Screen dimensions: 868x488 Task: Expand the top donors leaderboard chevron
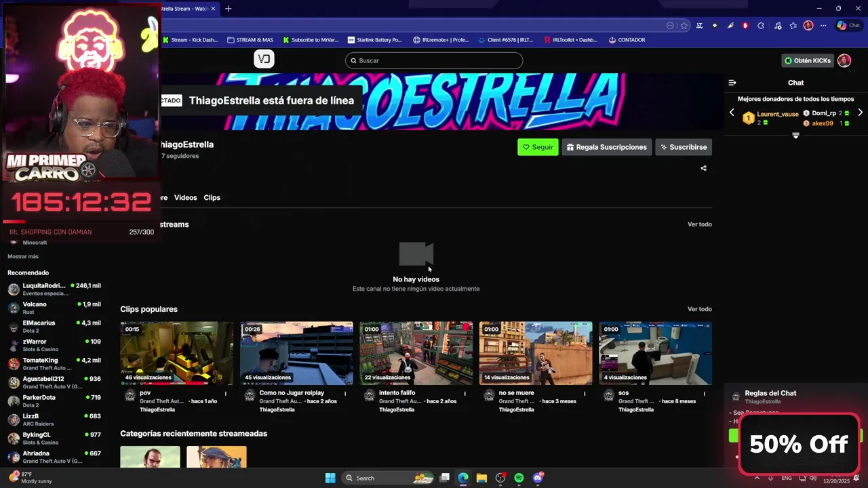pyautogui.click(x=795, y=136)
